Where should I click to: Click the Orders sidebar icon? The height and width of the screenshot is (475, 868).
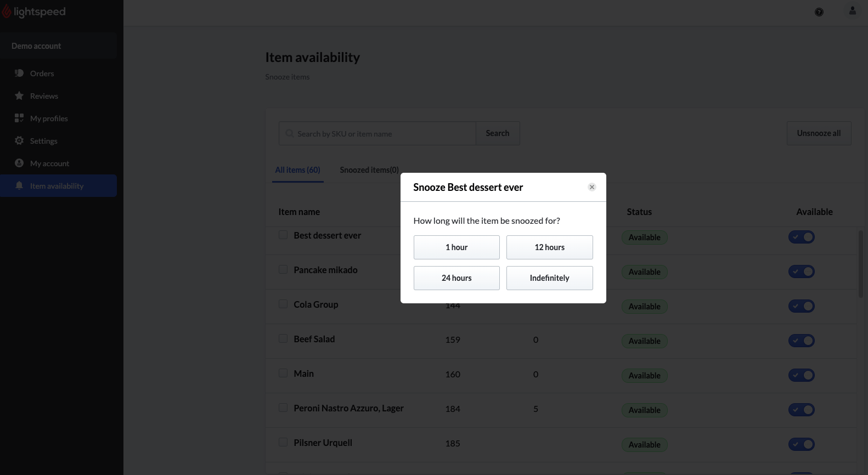[x=19, y=73]
